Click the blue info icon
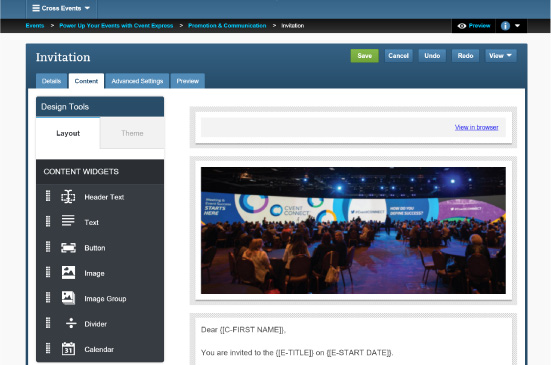The height and width of the screenshot is (365, 551). tap(505, 26)
